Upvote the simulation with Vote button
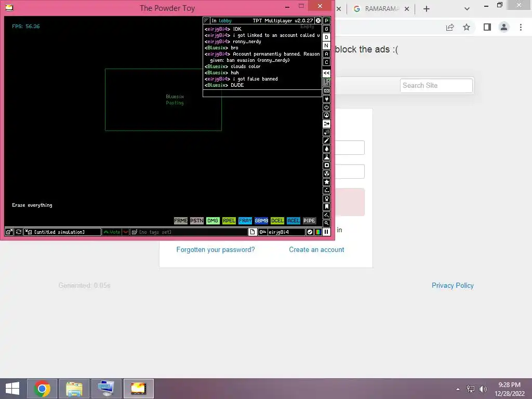The height and width of the screenshot is (399, 532). point(112,232)
